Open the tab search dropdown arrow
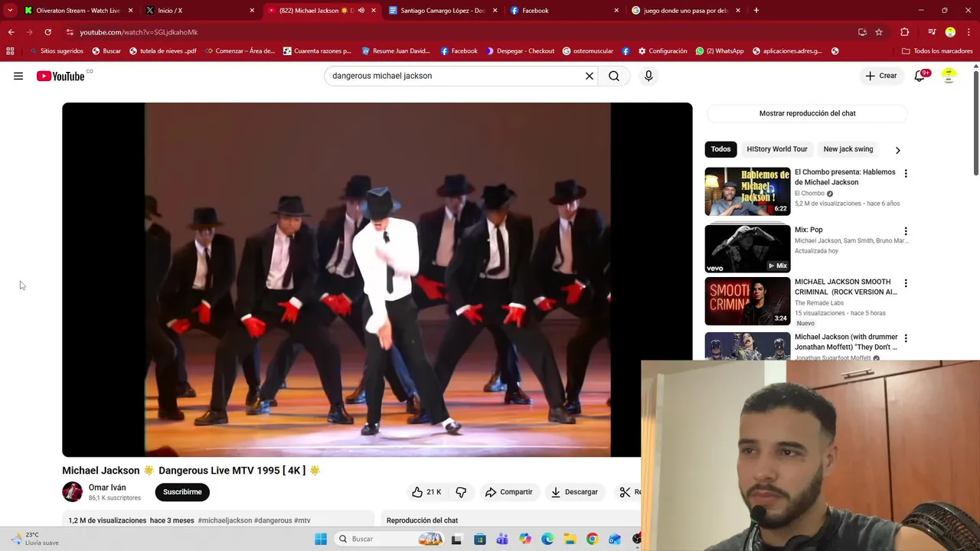 (10, 11)
